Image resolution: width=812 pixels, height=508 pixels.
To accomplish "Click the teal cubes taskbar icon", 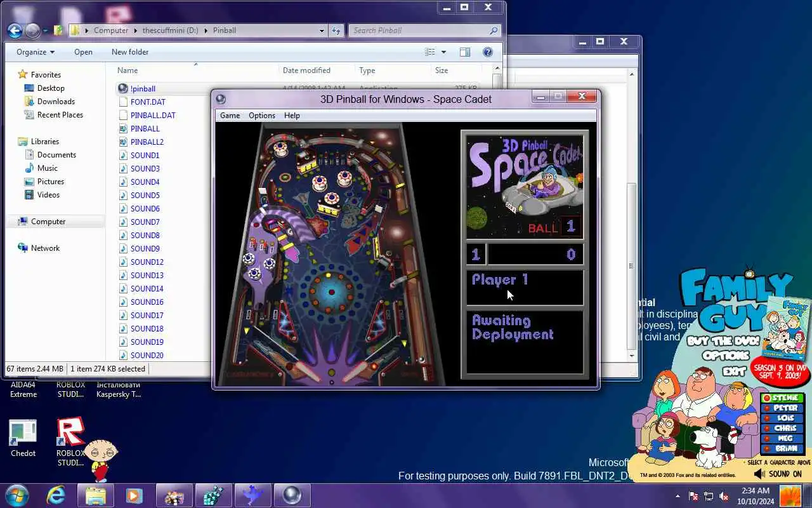I will click(213, 495).
